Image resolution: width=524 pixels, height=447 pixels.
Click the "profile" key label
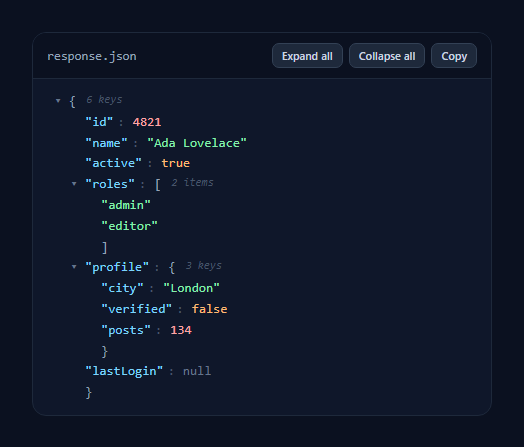click(x=117, y=267)
